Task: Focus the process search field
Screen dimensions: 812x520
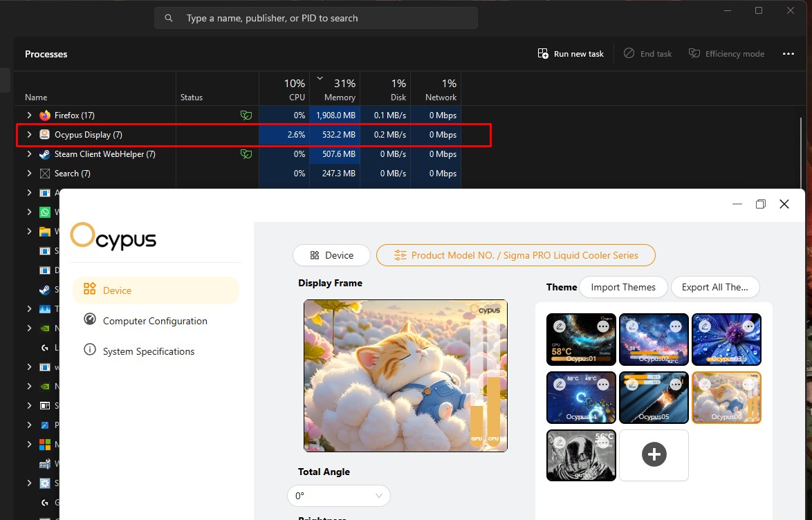Action: (x=316, y=18)
